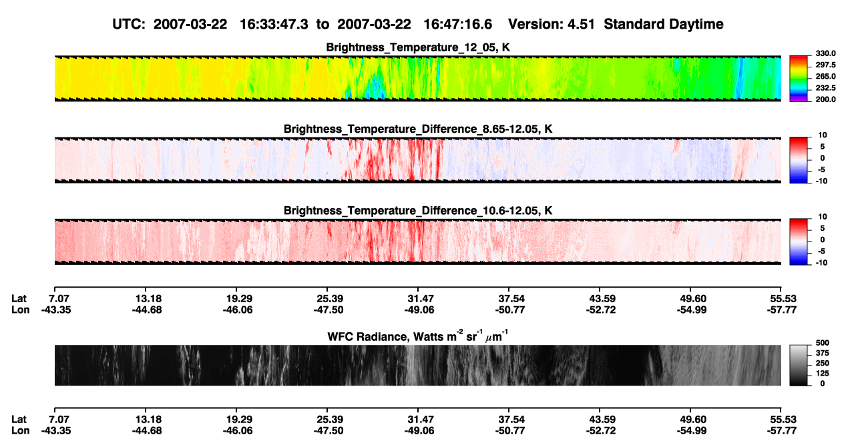868x445 pixels.
Task: Click latitude 43.59 on the bottom axis
Action: coord(600,419)
